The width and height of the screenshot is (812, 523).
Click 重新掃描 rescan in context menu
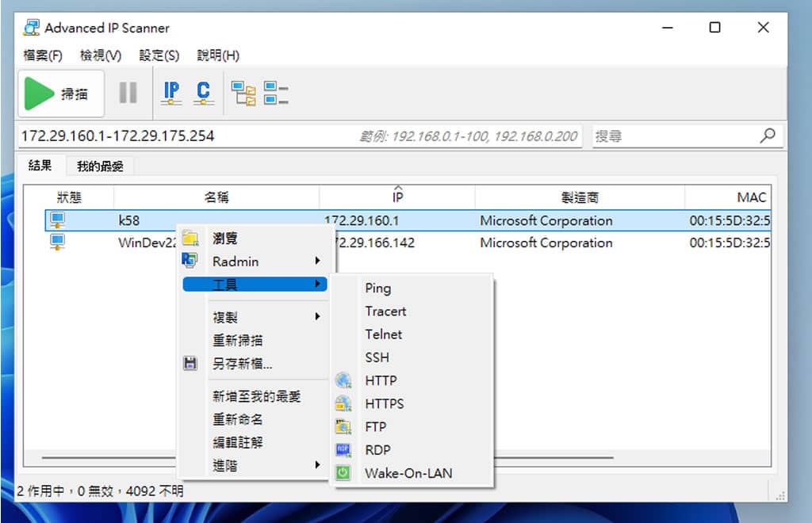pos(237,341)
